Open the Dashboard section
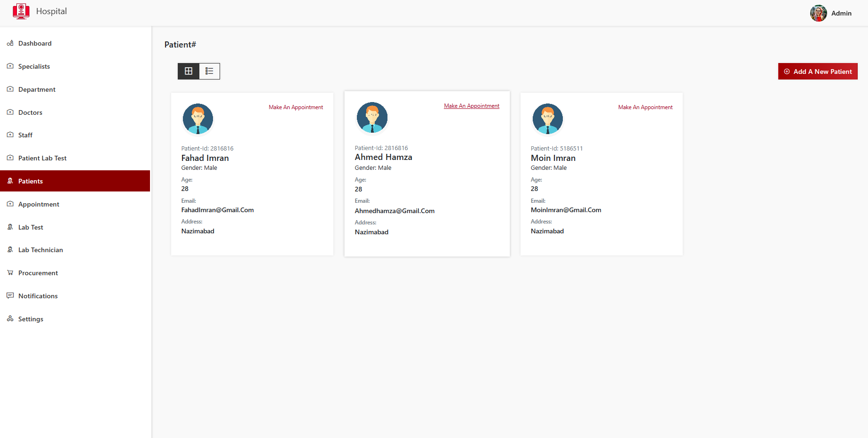The width and height of the screenshot is (868, 438). tap(34, 43)
